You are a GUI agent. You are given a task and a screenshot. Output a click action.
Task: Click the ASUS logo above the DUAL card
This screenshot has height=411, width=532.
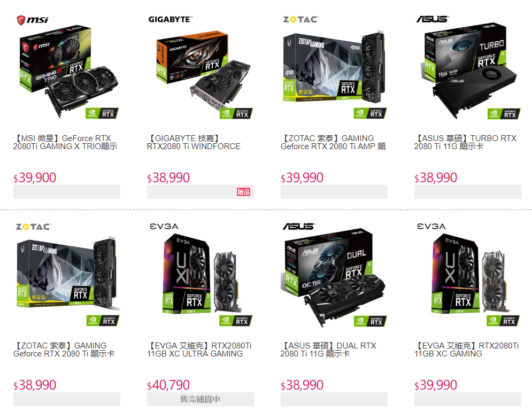[299, 226]
